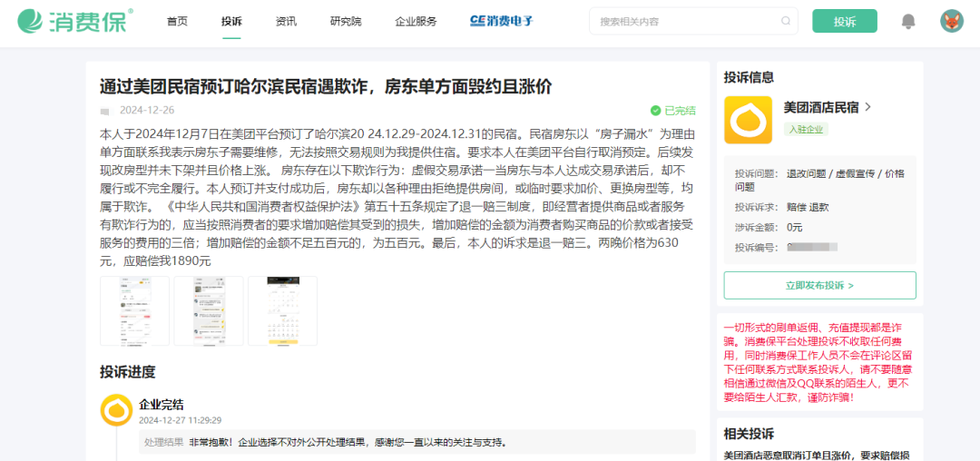Open the 资讯 nav item

[286, 22]
